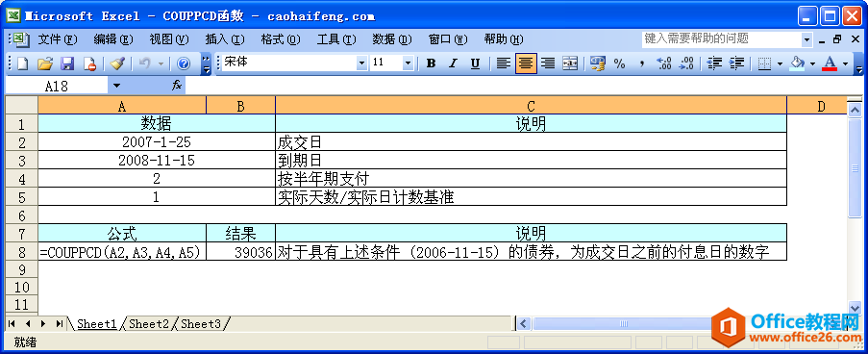The height and width of the screenshot is (354, 868).
Task: Decrease the cell indent
Action: click(x=714, y=63)
